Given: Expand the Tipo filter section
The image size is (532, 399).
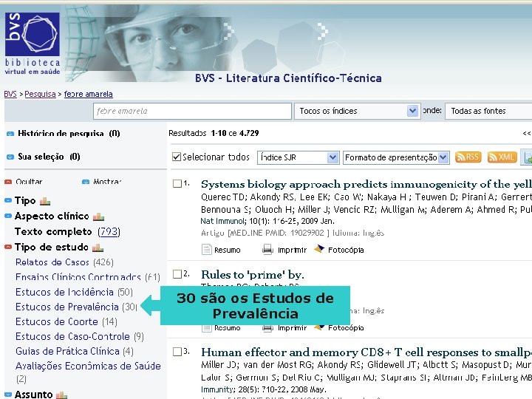Looking at the screenshot, I should (8, 200).
